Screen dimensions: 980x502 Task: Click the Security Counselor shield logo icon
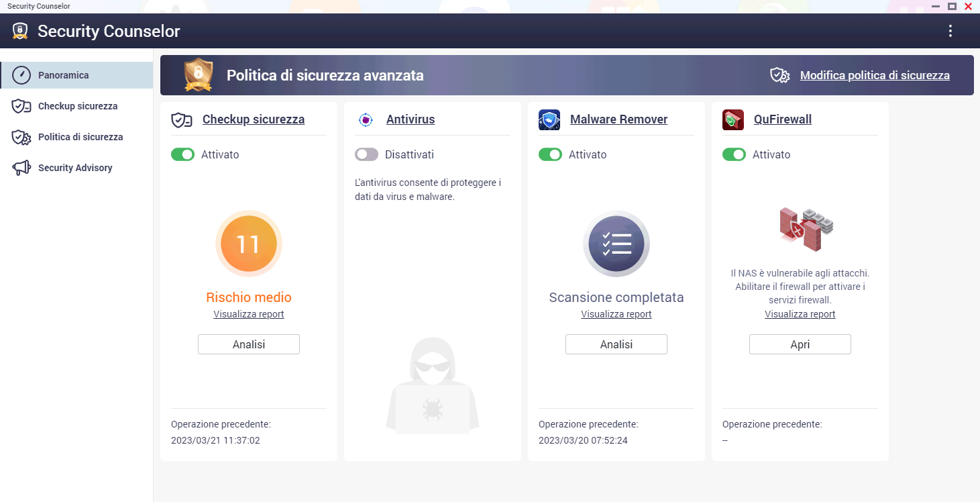tap(20, 31)
